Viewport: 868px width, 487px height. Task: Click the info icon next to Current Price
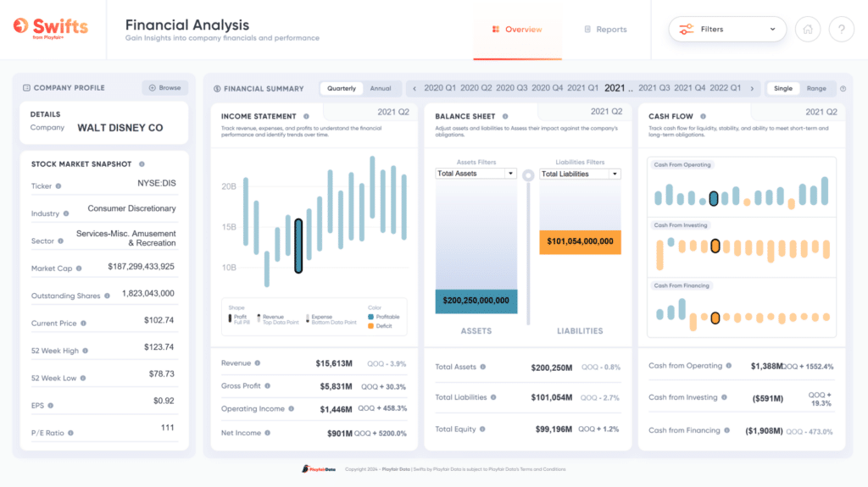coord(83,324)
